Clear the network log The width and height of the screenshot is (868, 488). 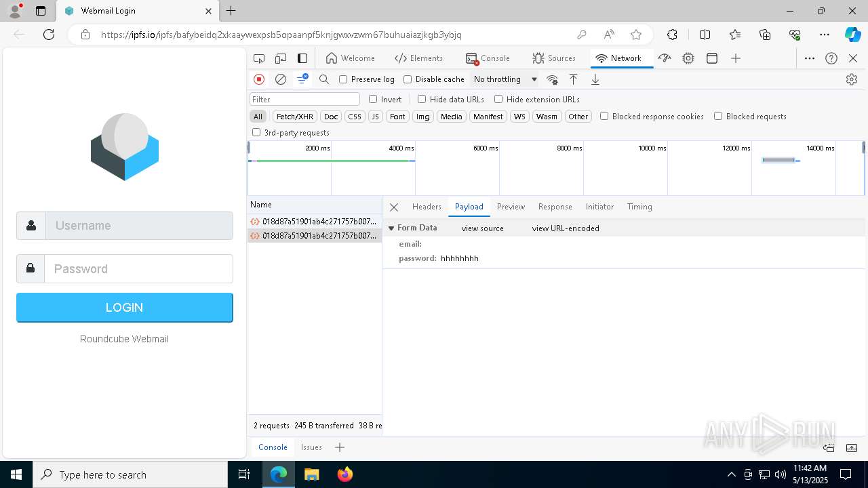pos(281,79)
